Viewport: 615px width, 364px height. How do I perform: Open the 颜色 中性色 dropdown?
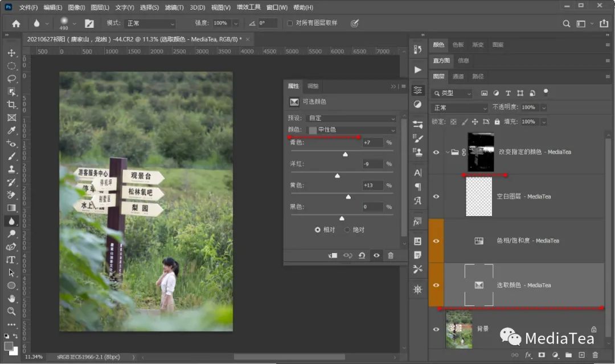[x=351, y=130]
